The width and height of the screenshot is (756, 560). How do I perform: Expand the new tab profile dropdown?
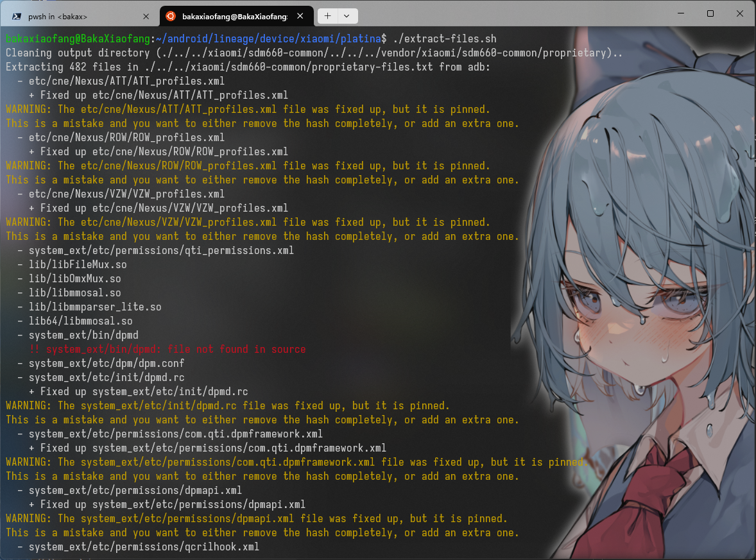(347, 16)
